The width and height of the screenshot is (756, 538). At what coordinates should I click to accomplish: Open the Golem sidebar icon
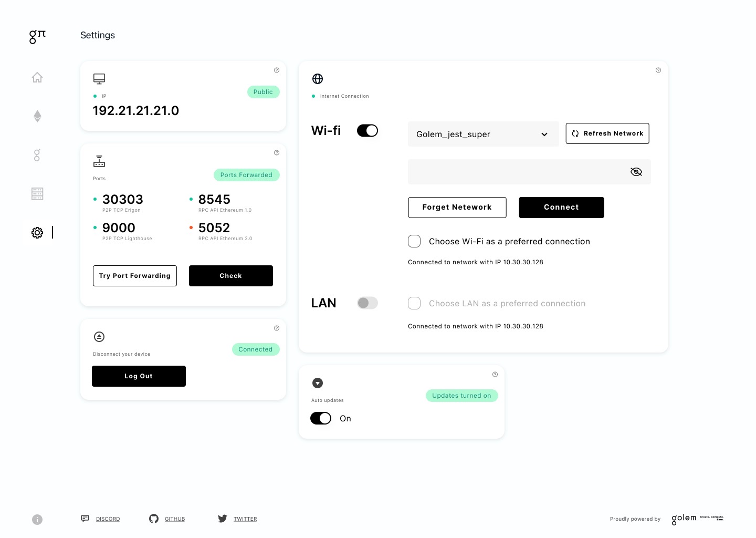pyautogui.click(x=37, y=155)
